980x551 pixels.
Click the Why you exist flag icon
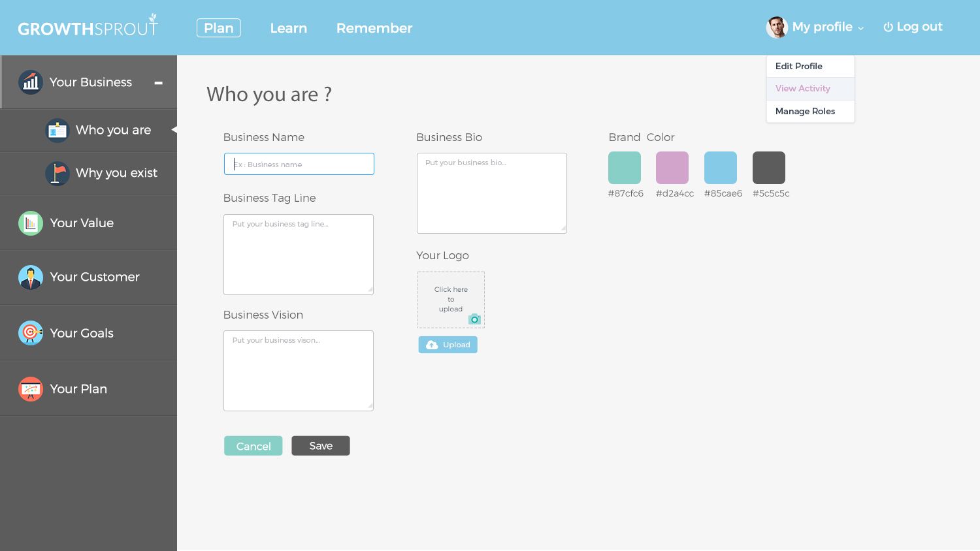point(57,174)
